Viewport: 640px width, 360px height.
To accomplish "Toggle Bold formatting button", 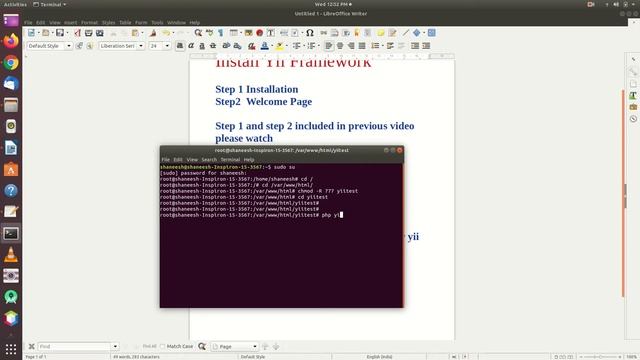I will coord(180,46).
